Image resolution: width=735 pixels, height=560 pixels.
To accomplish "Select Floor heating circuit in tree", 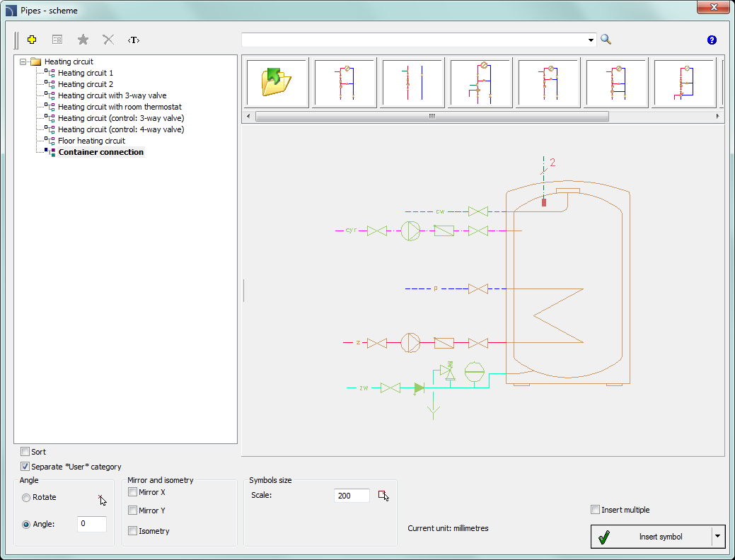I will point(91,141).
